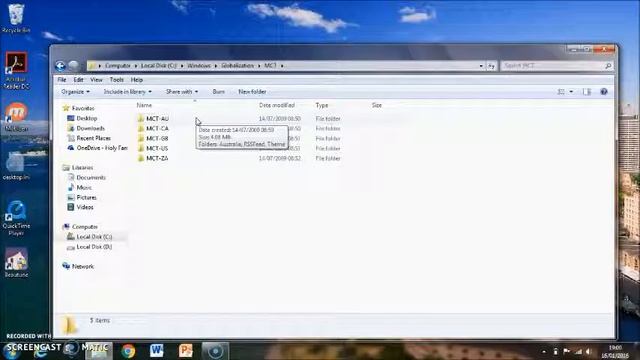Open OneDrive in the navigation pane

point(102,148)
